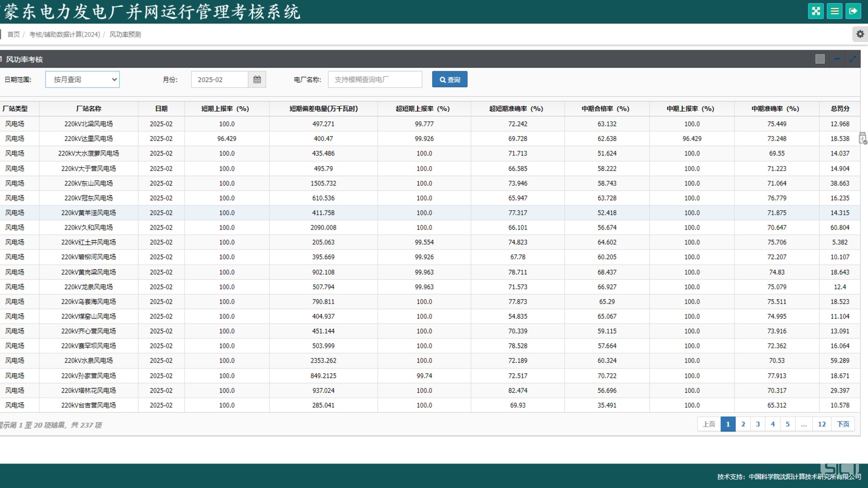Open the calendar icon next to month field
The height and width of the screenshot is (488, 868).
pos(257,80)
